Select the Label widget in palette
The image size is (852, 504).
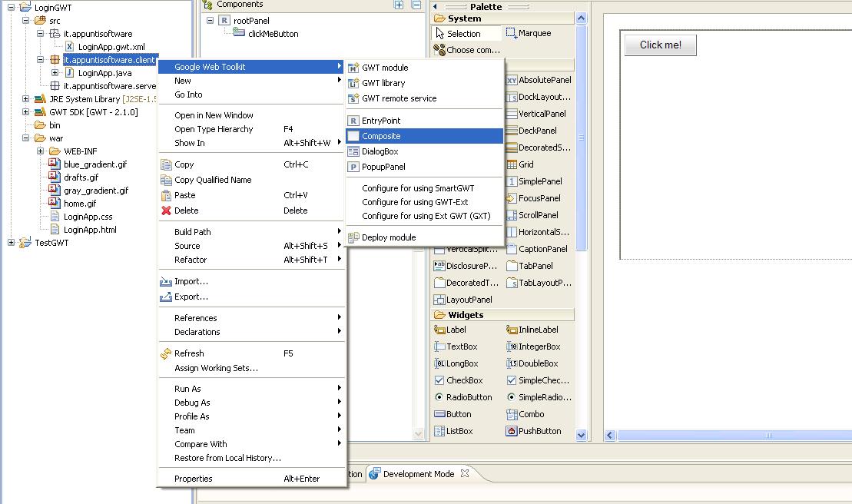coord(450,329)
